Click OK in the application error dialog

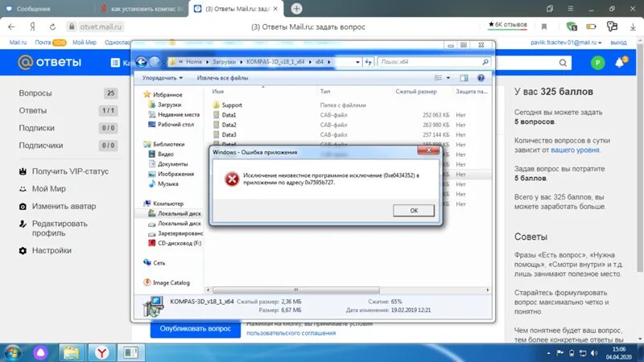click(413, 211)
